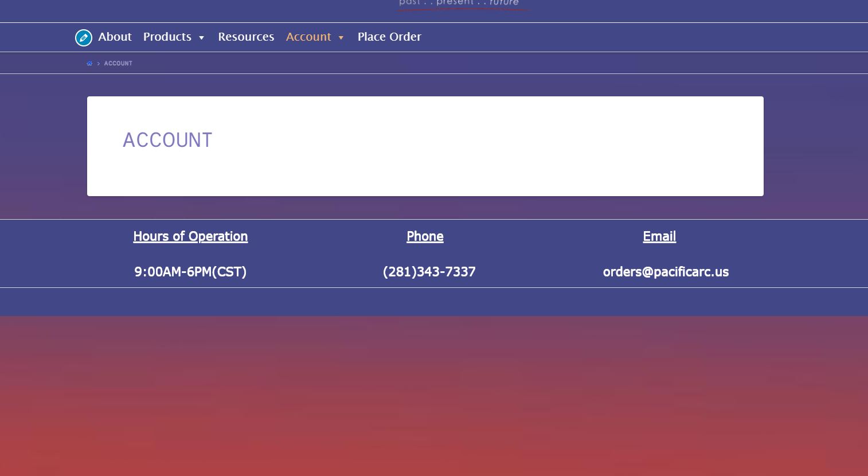Screen dimensions: 868x476
Task: Click the ACCOUNT page heading
Action: (167, 141)
